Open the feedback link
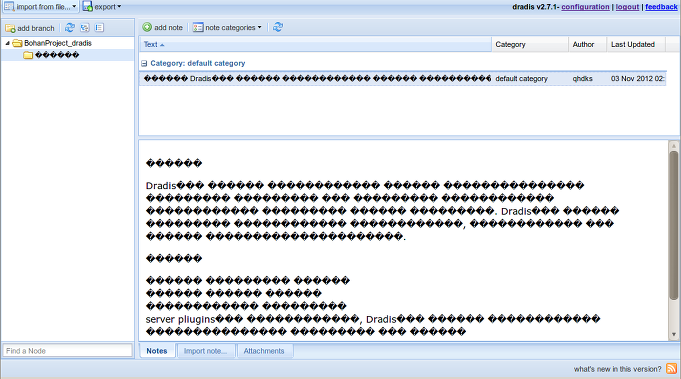 click(661, 7)
